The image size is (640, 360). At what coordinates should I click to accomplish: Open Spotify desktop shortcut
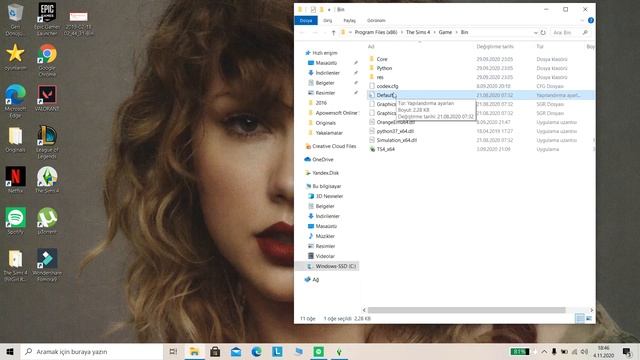coord(16,221)
